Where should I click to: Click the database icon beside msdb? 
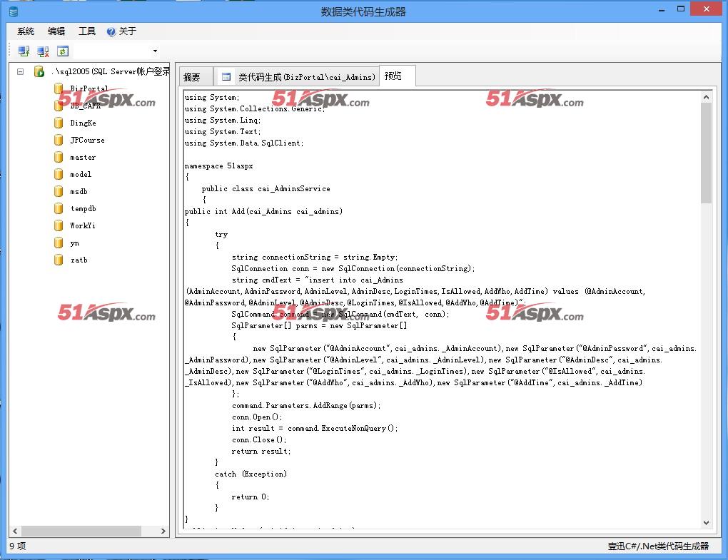tap(59, 191)
